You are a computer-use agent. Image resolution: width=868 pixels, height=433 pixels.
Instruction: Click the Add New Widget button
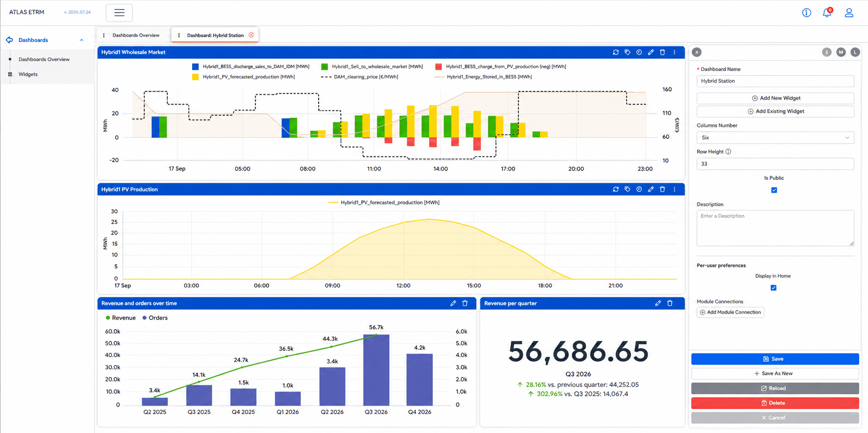coord(775,98)
